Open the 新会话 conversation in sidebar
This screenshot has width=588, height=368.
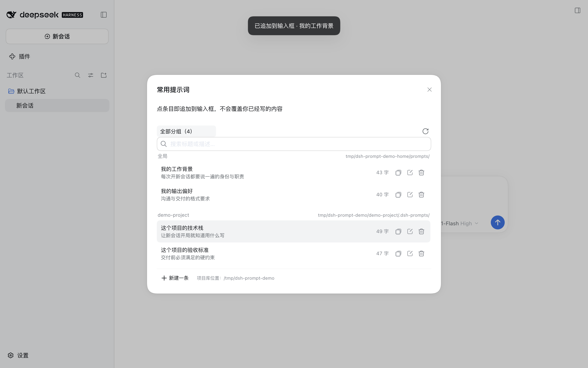[x=57, y=106]
